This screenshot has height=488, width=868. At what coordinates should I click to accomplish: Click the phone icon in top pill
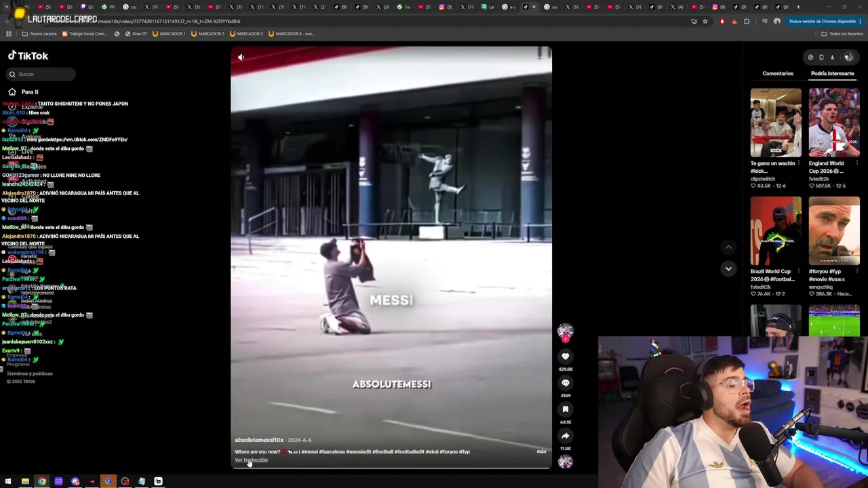coord(821,58)
